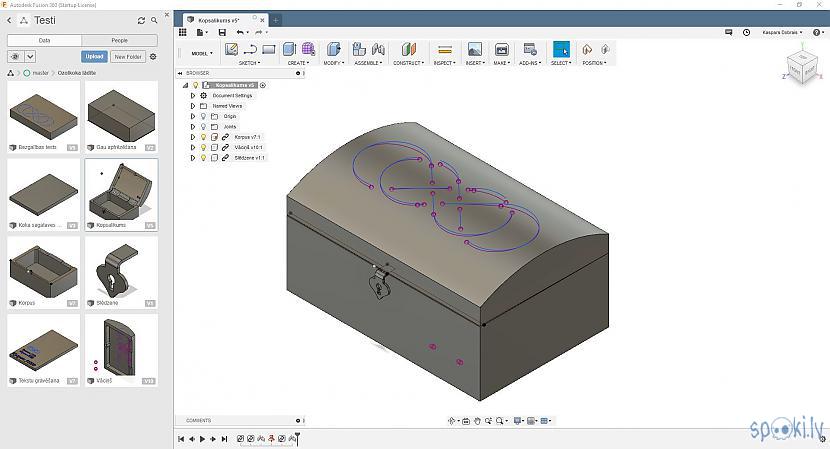The width and height of the screenshot is (830, 449).
Task: Save the document with the disk icon
Action: pyautogui.click(x=222, y=32)
